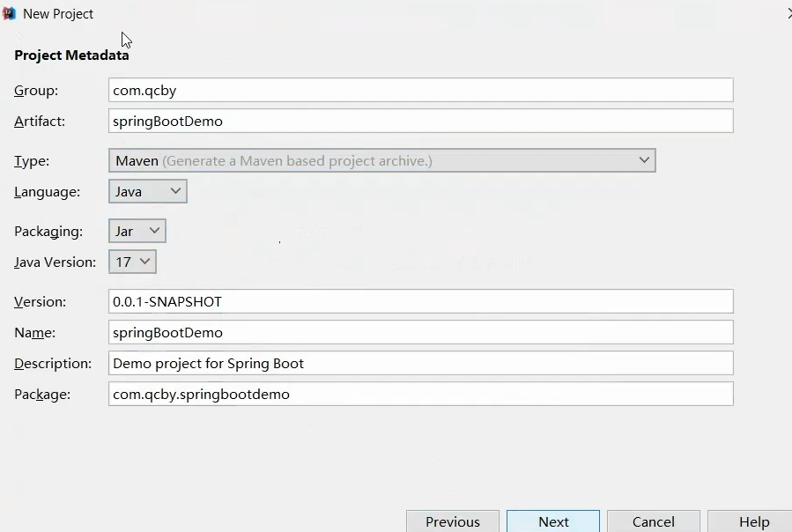Click the IntelliJ icon in the title bar
The image size is (792, 532).
pos(9,13)
